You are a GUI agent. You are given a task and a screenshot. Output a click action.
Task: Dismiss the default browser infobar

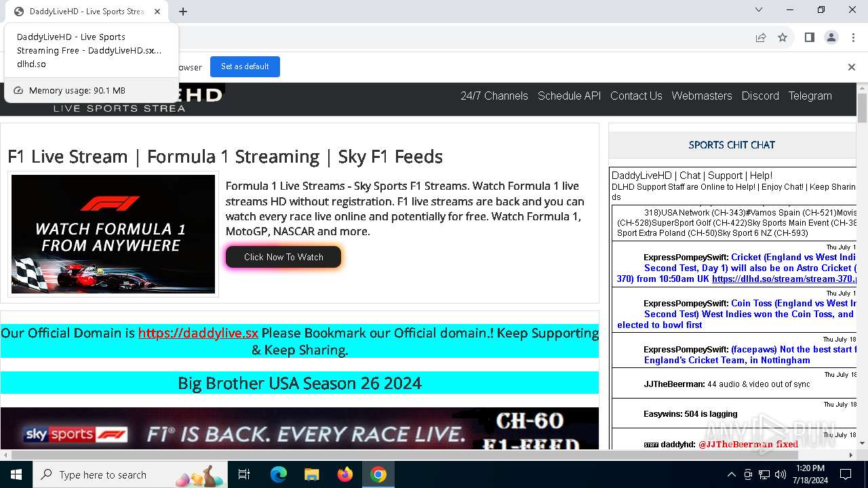852,66
